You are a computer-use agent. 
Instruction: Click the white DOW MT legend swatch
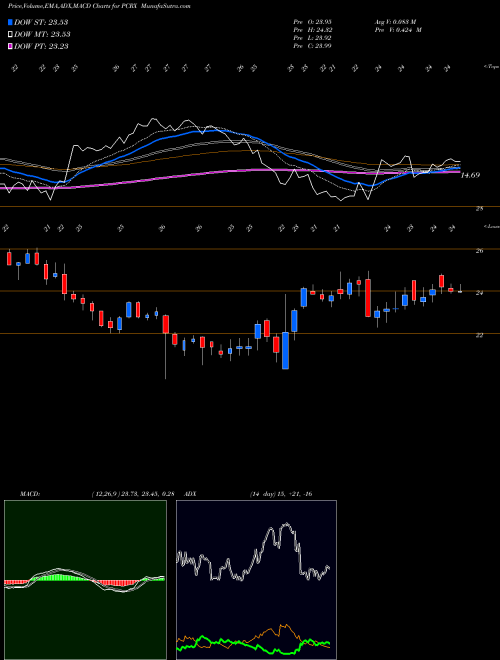10,34
